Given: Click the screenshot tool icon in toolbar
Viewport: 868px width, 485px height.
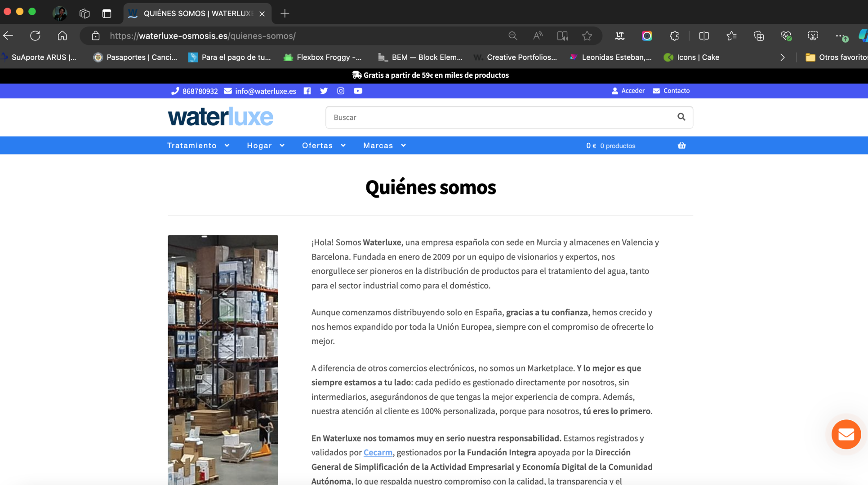Looking at the screenshot, I should pos(813,36).
